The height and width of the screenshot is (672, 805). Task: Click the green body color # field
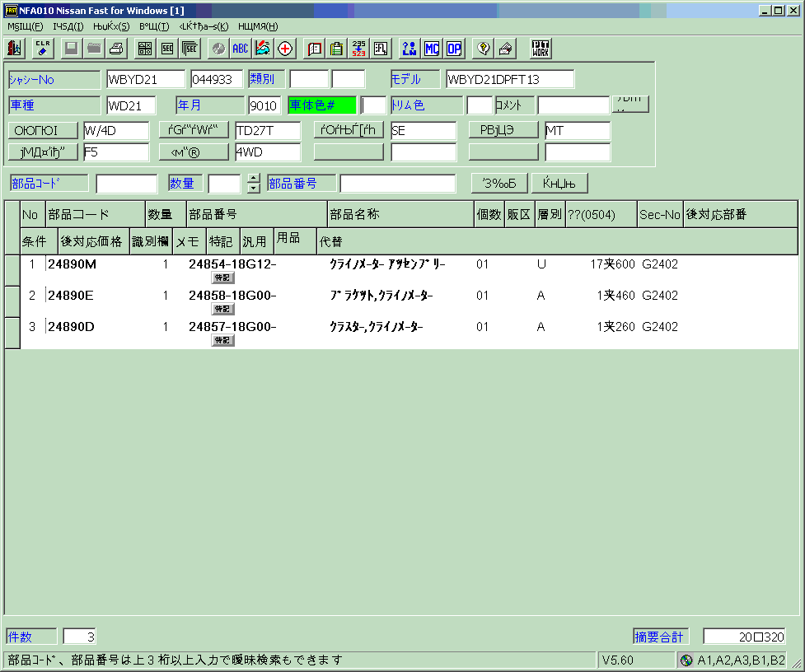tap(322, 105)
